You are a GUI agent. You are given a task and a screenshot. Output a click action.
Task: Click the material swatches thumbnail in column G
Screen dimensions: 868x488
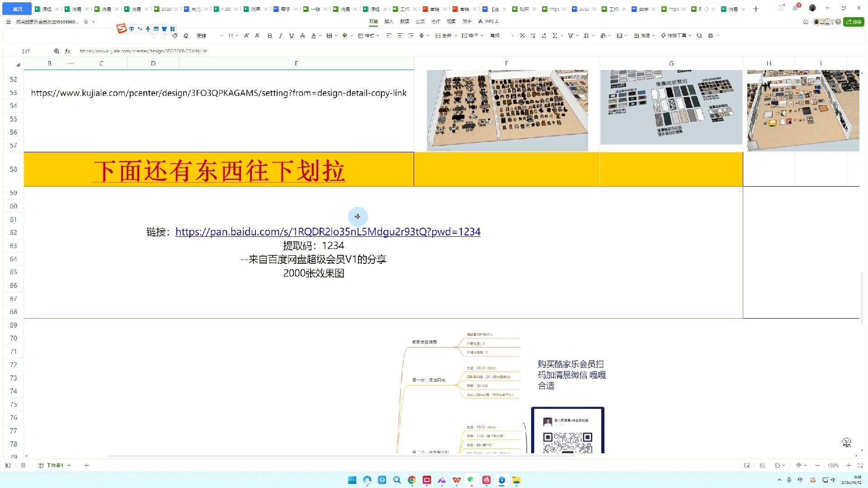pos(671,108)
